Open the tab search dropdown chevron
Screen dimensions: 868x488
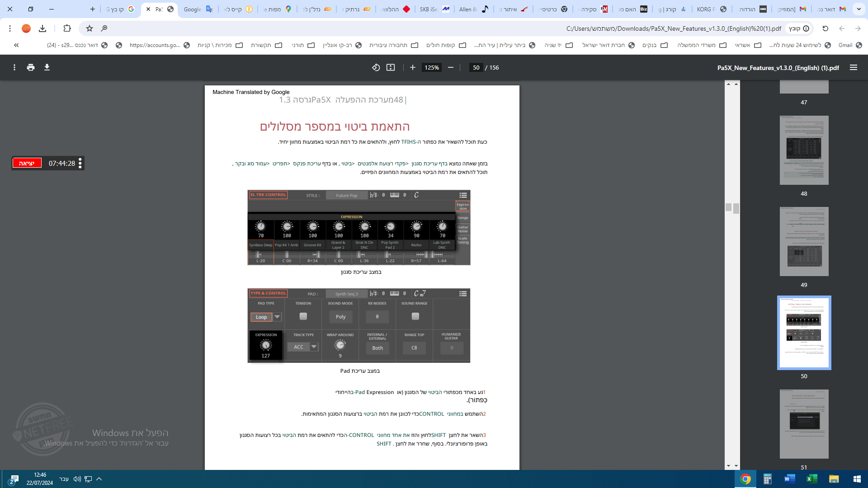pos(859,9)
